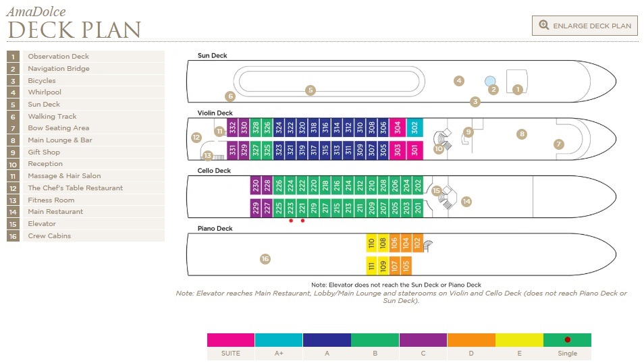Click the magnifier icon in Enlarge button
Viewport: 644px width, 363px height.
pyautogui.click(x=543, y=26)
